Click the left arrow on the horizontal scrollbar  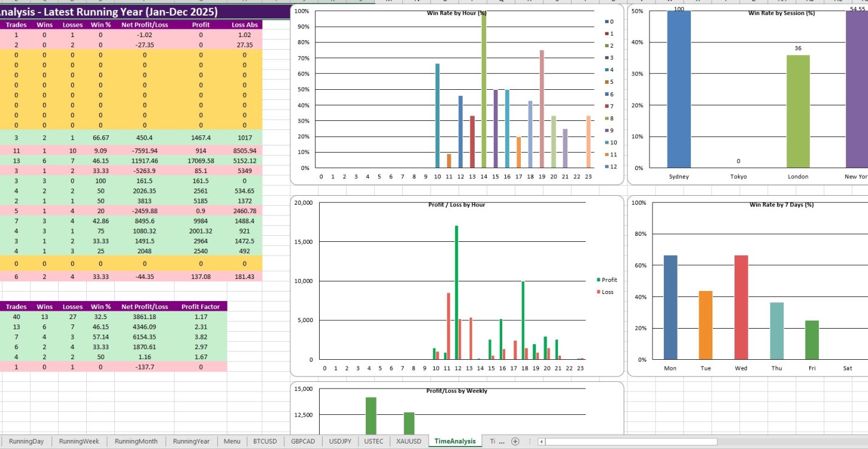(542, 441)
